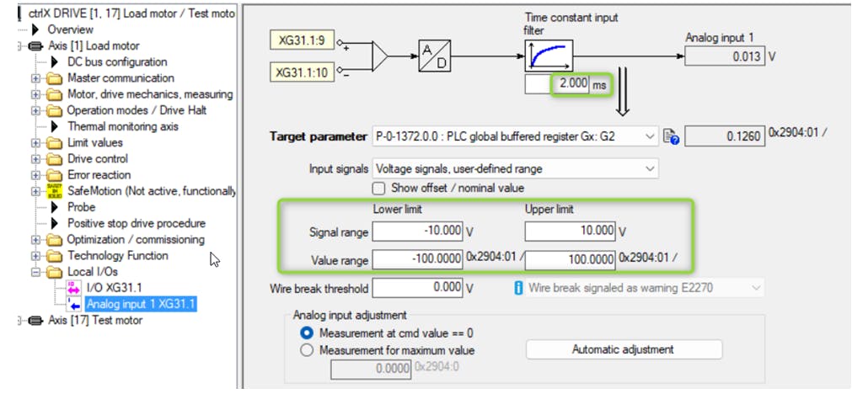The image size is (868, 394).
Task: Select Measurement for maximum value option
Action: pos(307,350)
